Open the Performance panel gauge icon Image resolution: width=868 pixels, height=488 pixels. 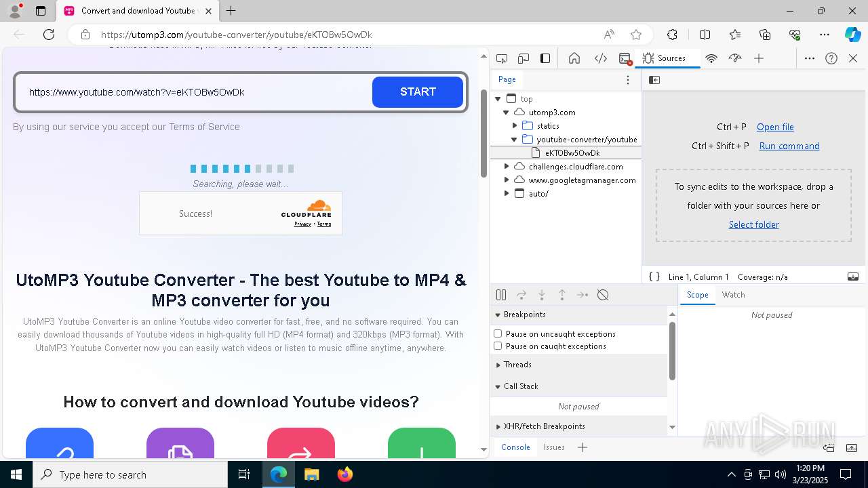(x=735, y=58)
